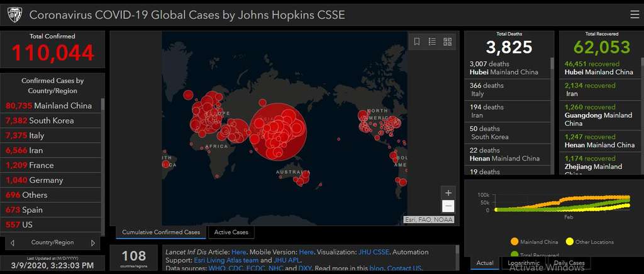Select Hubei 3,007 deaths entry
This screenshot has height=274, width=644.
(508, 68)
